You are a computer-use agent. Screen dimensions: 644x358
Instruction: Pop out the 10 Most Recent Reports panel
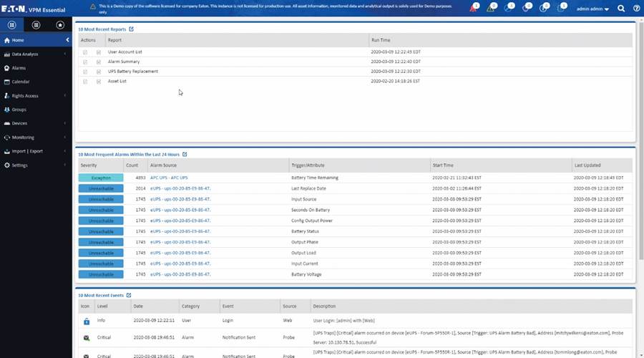pos(132,29)
